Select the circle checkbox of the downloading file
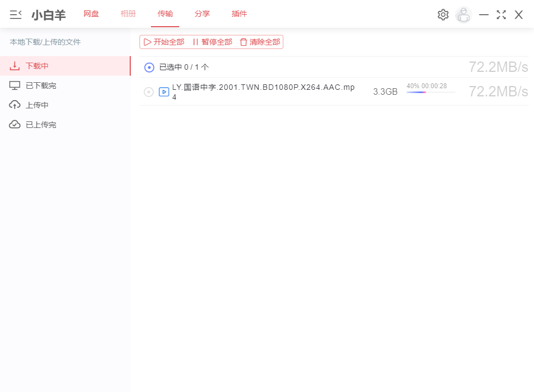The height and width of the screenshot is (392, 534). tap(148, 91)
